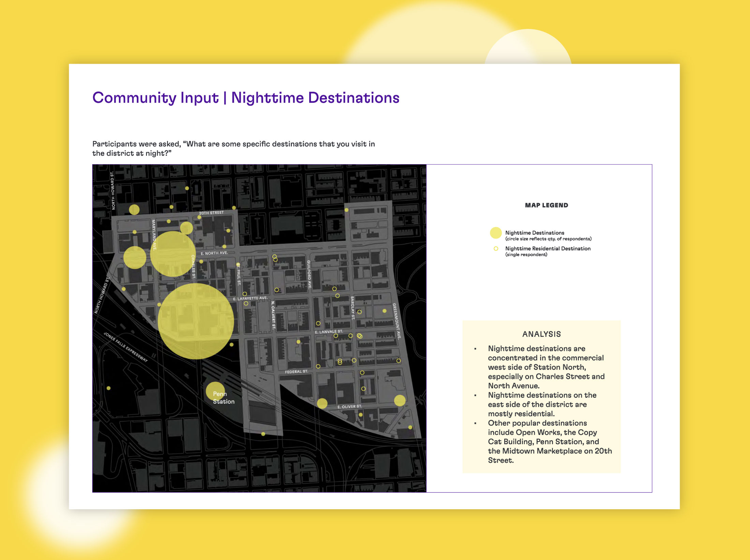Click the E. North Ave. street label
The image size is (750, 560).
coord(214,253)
